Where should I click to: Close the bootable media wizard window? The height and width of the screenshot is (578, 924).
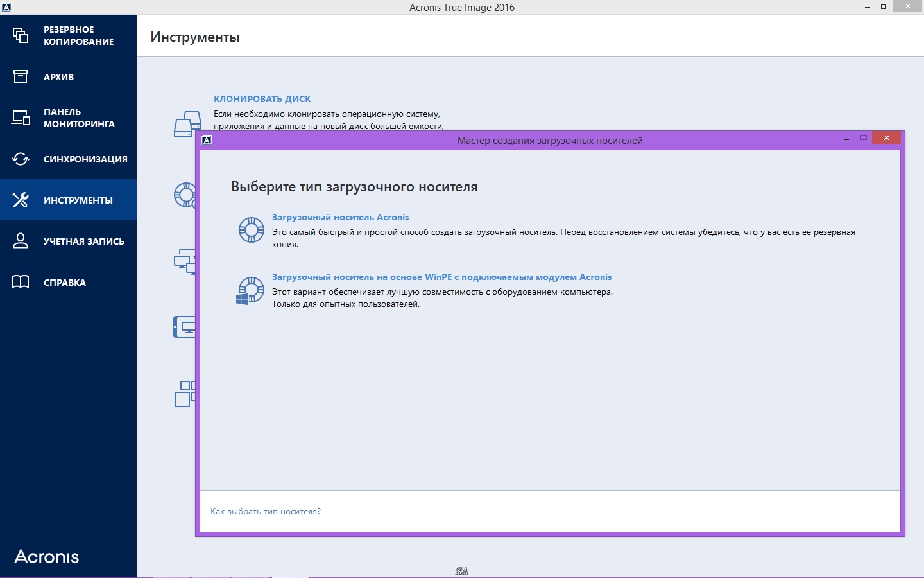point(886,138)
